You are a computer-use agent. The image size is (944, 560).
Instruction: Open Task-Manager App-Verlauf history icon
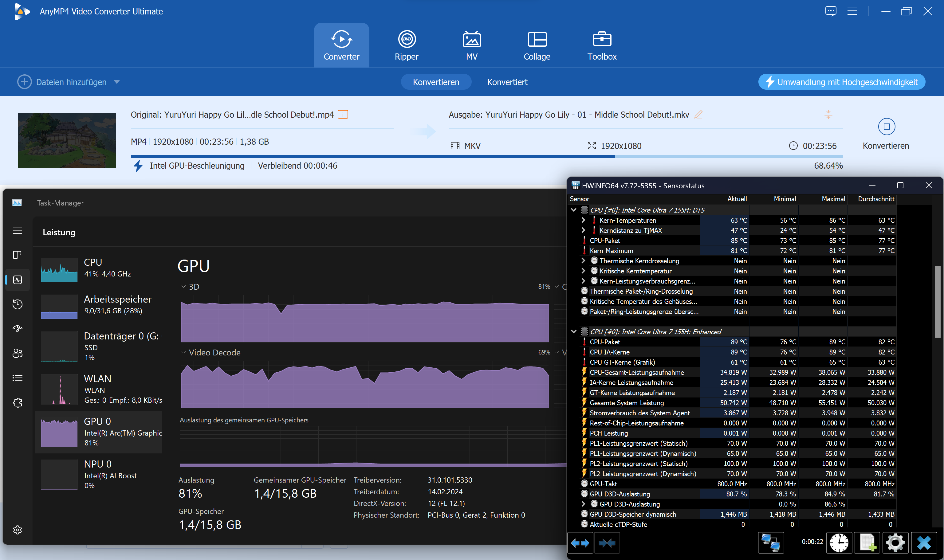tap(18, 304)
